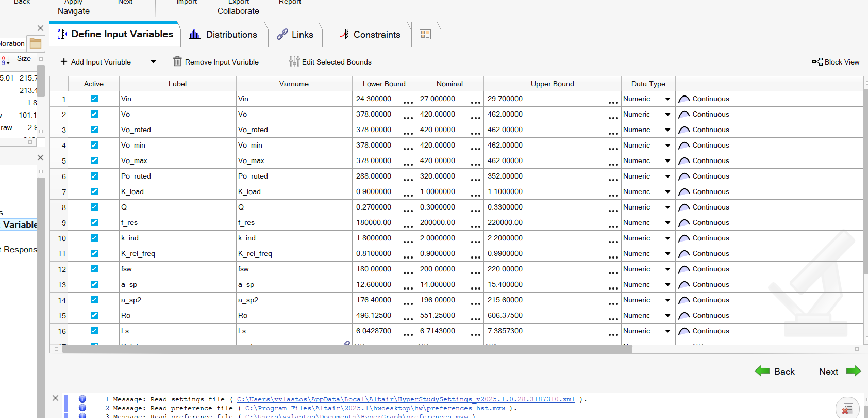Open the preferences_hst.mvw file link
868x418 pixels.
375,408
